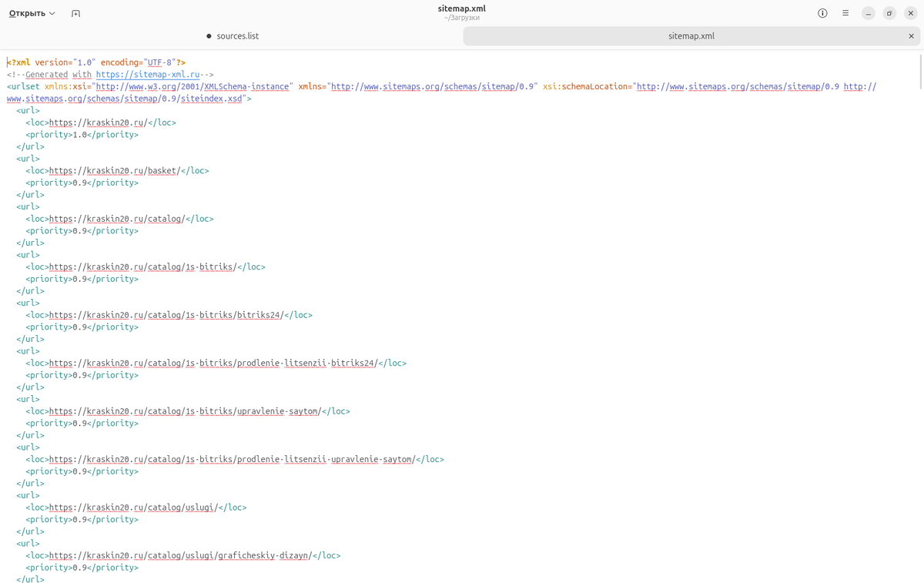This screenshot has height=583, width=924.
Task: Click the urlset opening tag
Action: 441,92
